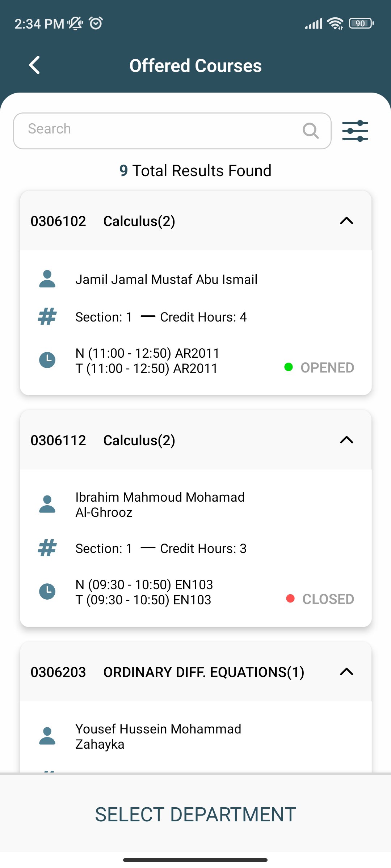Click clock icon next to AR2011 schedule
Viewport: 391px width, 868px height.
[x=47, y=360]
